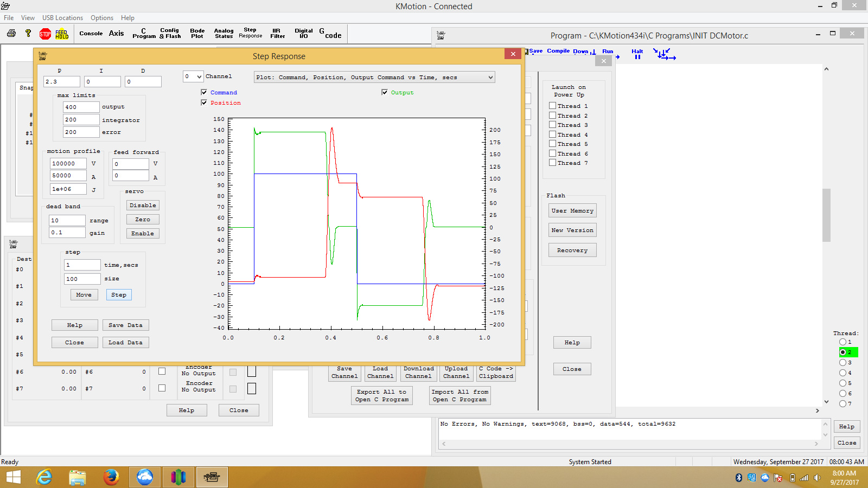Expand the Plot type dropdown
Viewport: 868px width, 488px height.
point(374,77)
